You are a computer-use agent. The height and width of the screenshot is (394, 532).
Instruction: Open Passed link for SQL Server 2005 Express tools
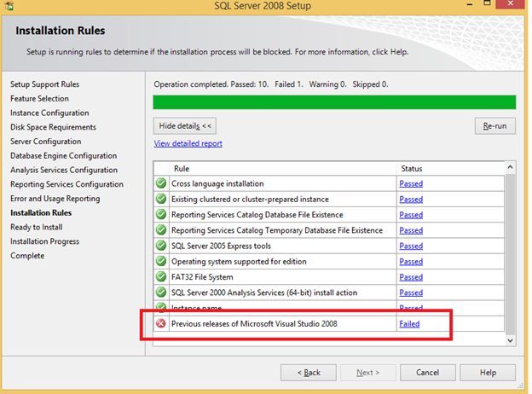point(411,246)
